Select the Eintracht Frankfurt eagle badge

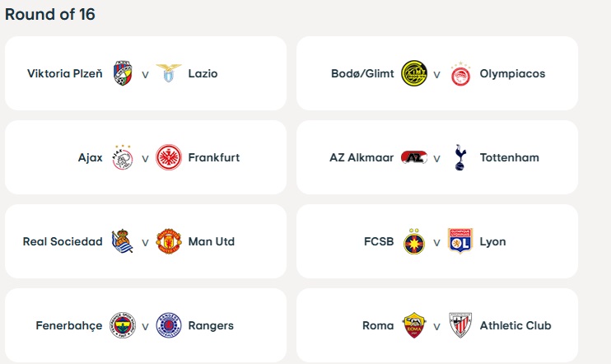(x=169, y=157)
